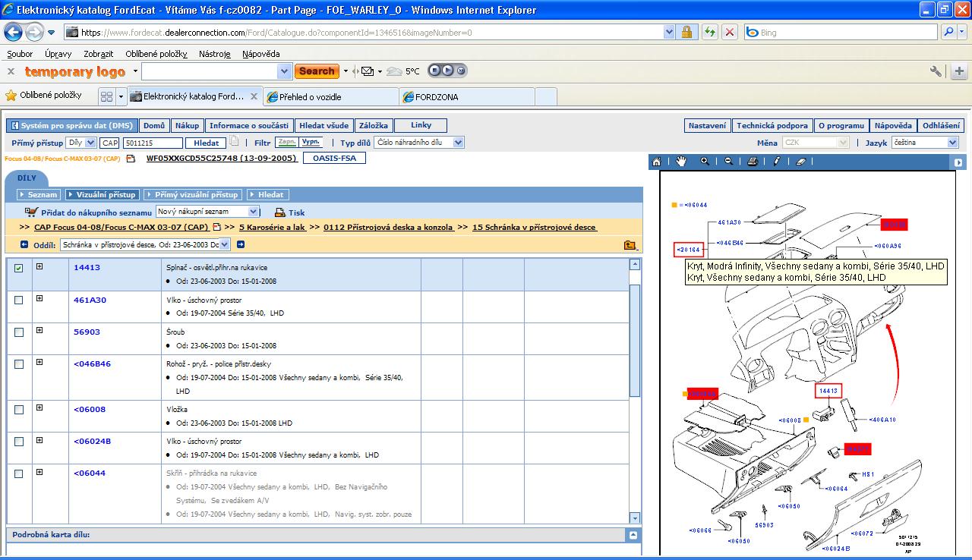972x560 pixels.
Task: Open the Typ dílů dropdown
Action: point(458,143)
